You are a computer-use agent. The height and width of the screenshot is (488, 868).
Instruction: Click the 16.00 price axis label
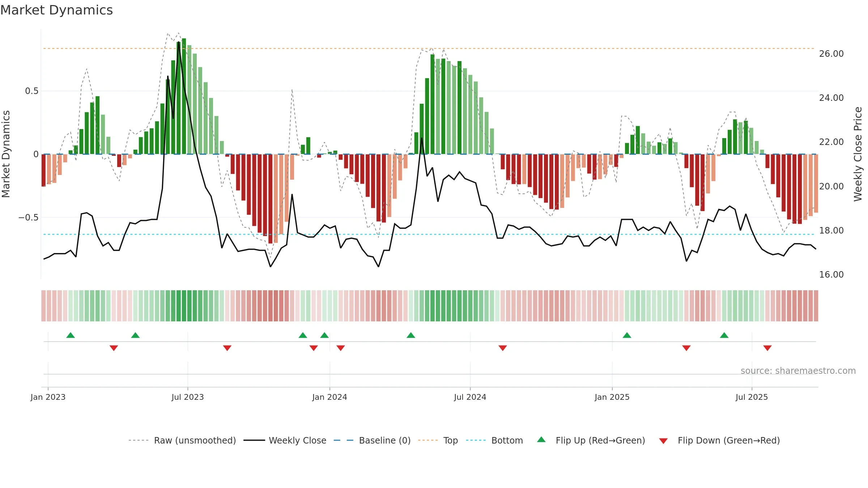tap(831, 275)
